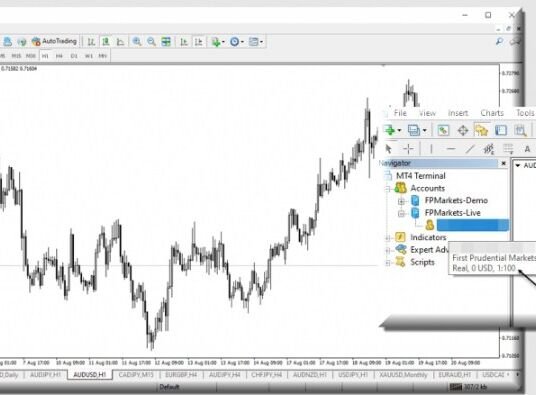Open the chart templates dropdown
536x395 pixels.
(x=256, y=42)
